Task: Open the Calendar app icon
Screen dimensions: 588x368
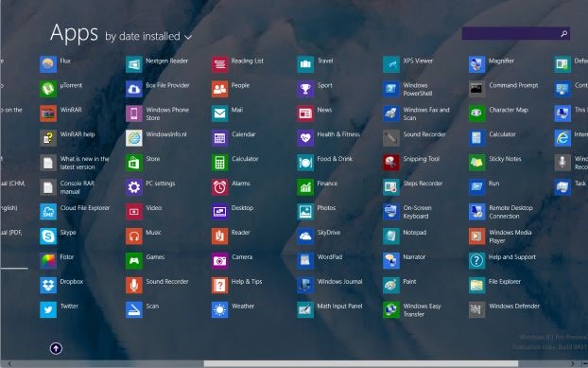Action: pos(219,138)
